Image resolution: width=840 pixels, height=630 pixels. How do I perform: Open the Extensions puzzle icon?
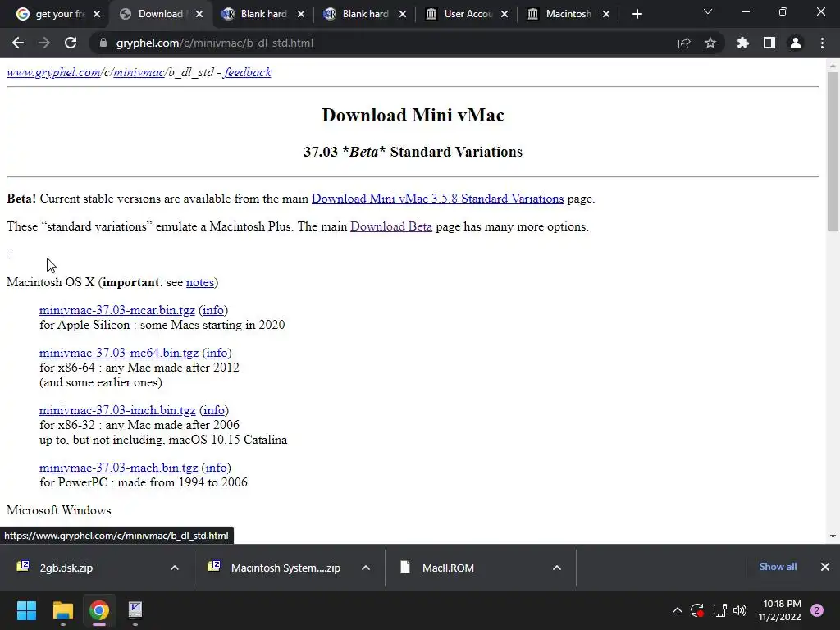pyautogui.click(x=743, y=43)
